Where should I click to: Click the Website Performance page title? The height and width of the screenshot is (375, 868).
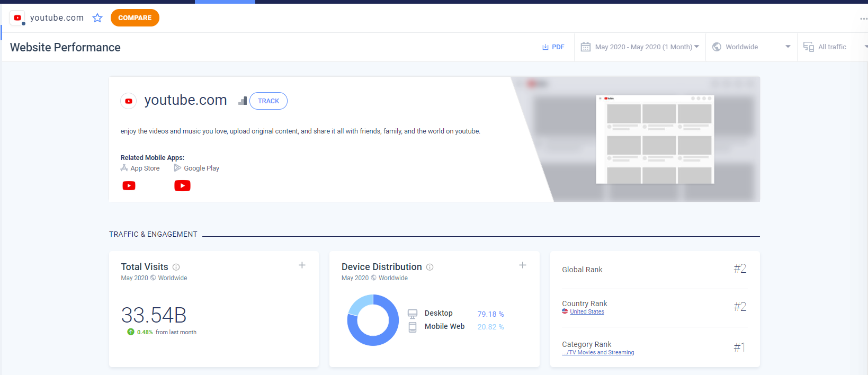click(x=65, y=48)
